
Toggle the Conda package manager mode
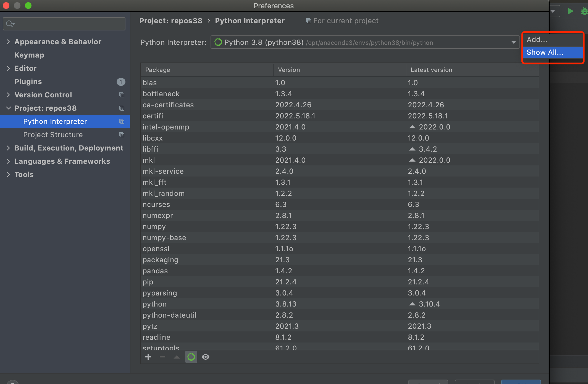pos(191,357)
